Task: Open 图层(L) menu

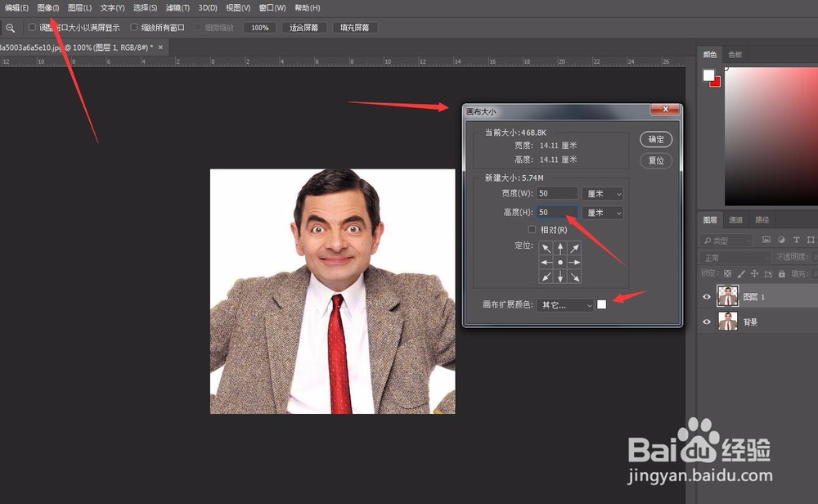Action: click(80, 8)
